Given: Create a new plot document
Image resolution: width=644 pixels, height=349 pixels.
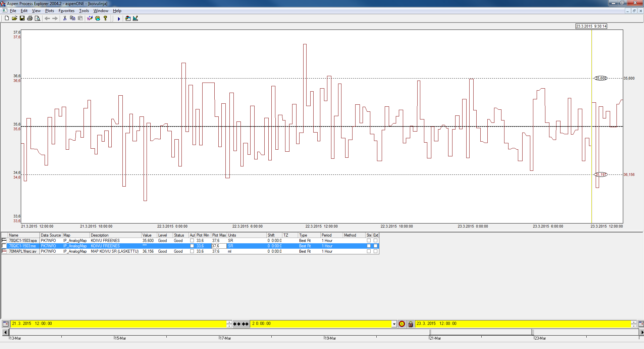Looking at the screenshot, I should tap(7, 18).
